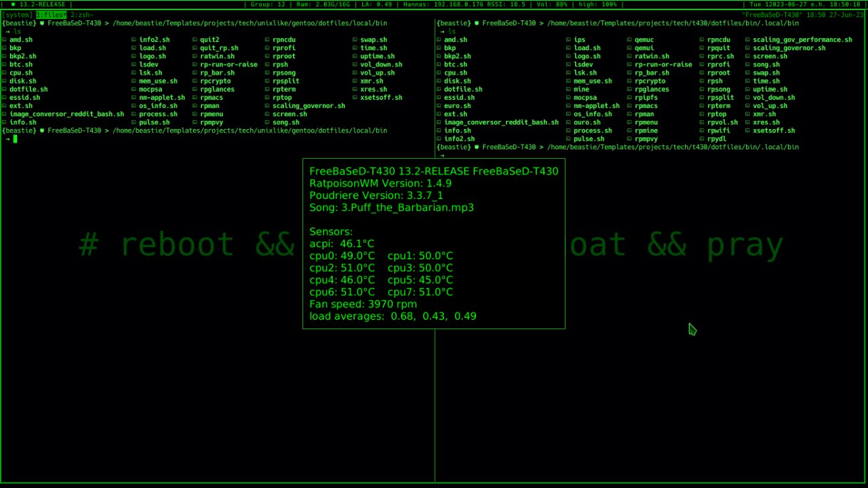
Task: Click the file icon beside quit2
Action: tap(195, 40)
